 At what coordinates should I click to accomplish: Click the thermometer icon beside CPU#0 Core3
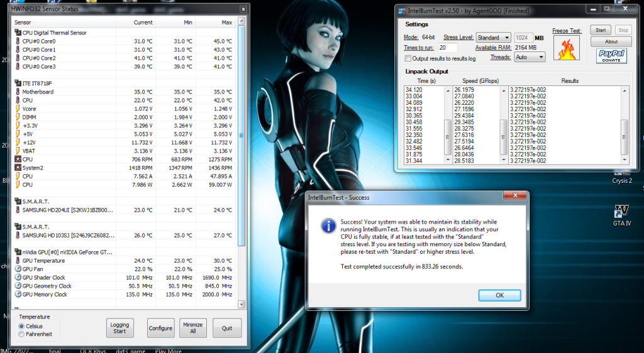tap(18, 67)
